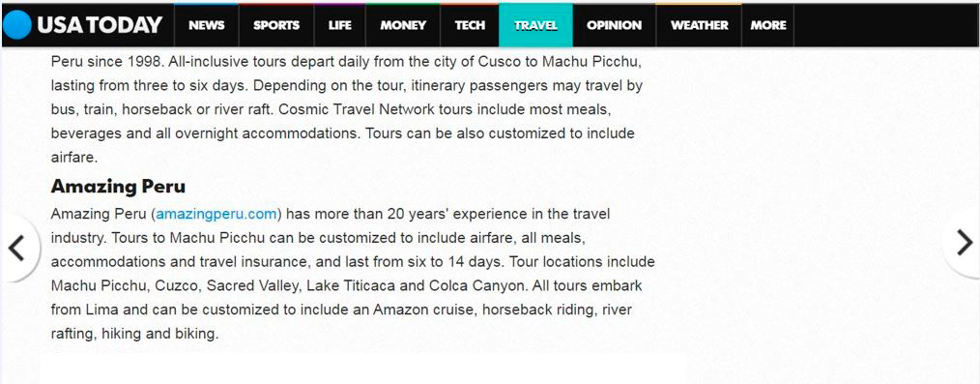Open the Tech section
The width and height of the screenshot is (980, 384).
click(x=470, y=26)
